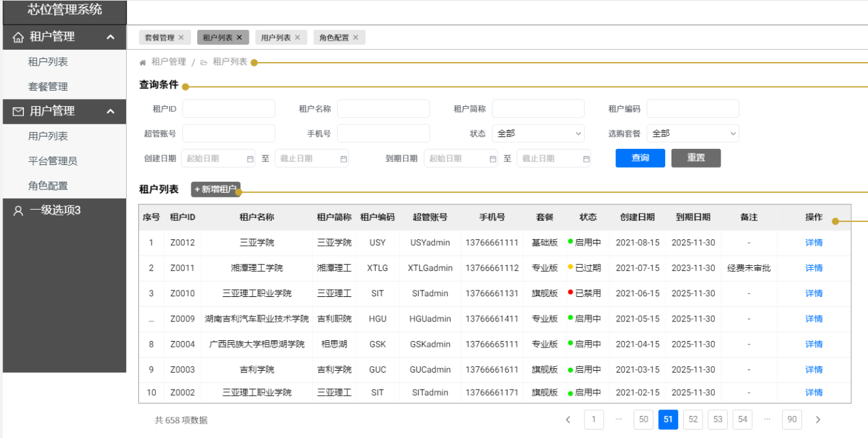868x438 pixels.
Task: Click calendar icon in 到期日期 end field
Action: (x=586, y=159)
